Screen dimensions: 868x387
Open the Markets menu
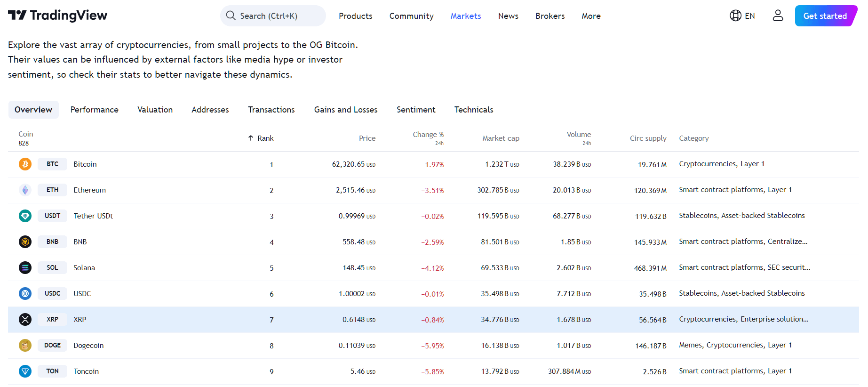(x=466, y=16)
